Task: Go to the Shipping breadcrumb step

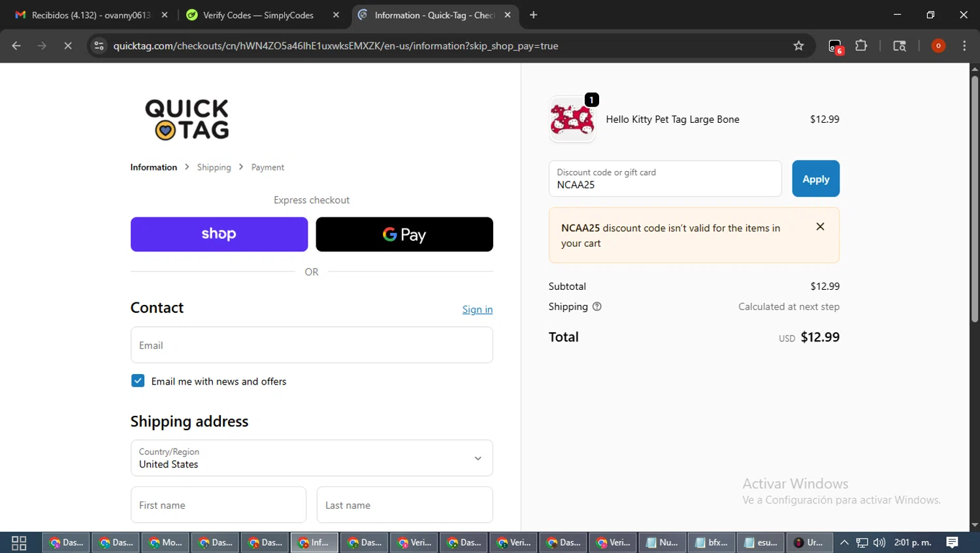Action: point(214,167)
